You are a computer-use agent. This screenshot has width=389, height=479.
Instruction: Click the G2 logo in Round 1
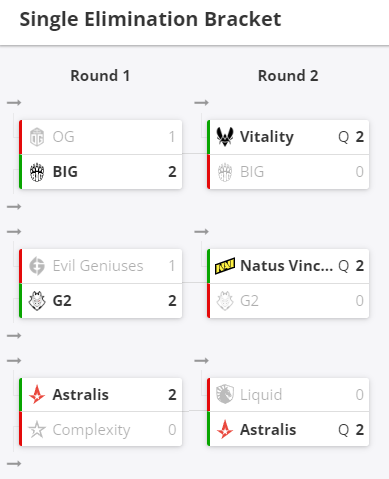click(37, 301)
